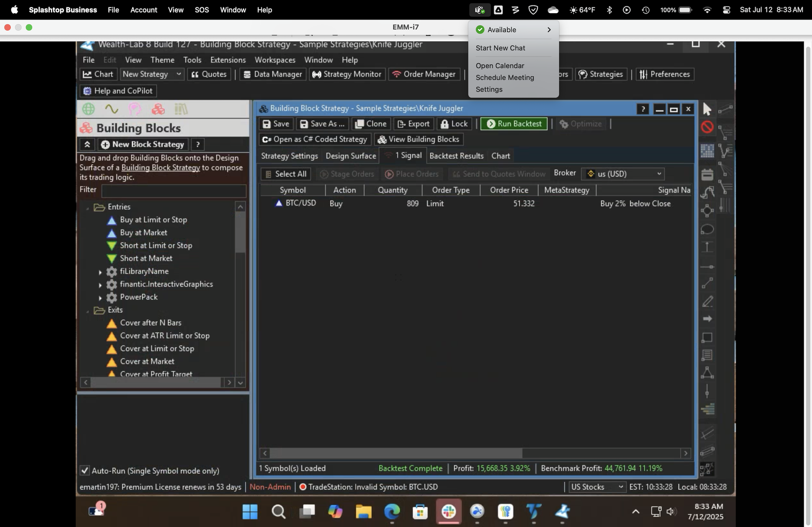Image resolution: width=812 pixels, height=527 pixels.
Task: Expand the PowerPack entries node
Action: pyautogui.click(x=100, y=297)
